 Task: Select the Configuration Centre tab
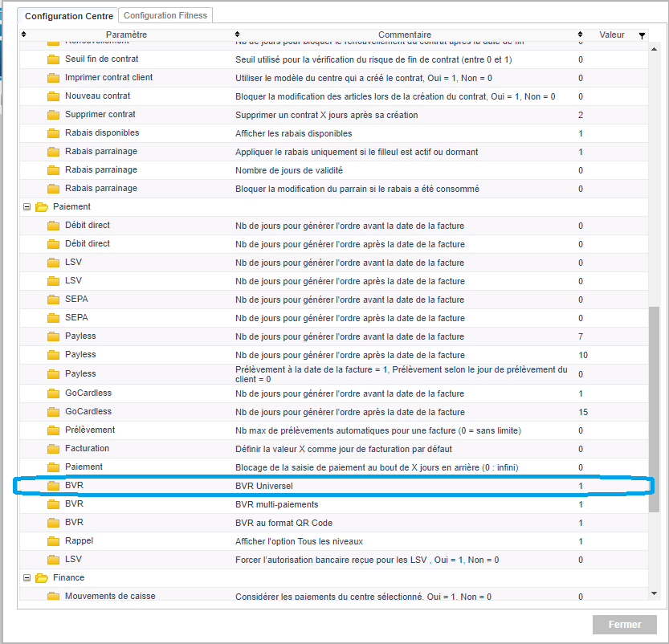point(69,15)
